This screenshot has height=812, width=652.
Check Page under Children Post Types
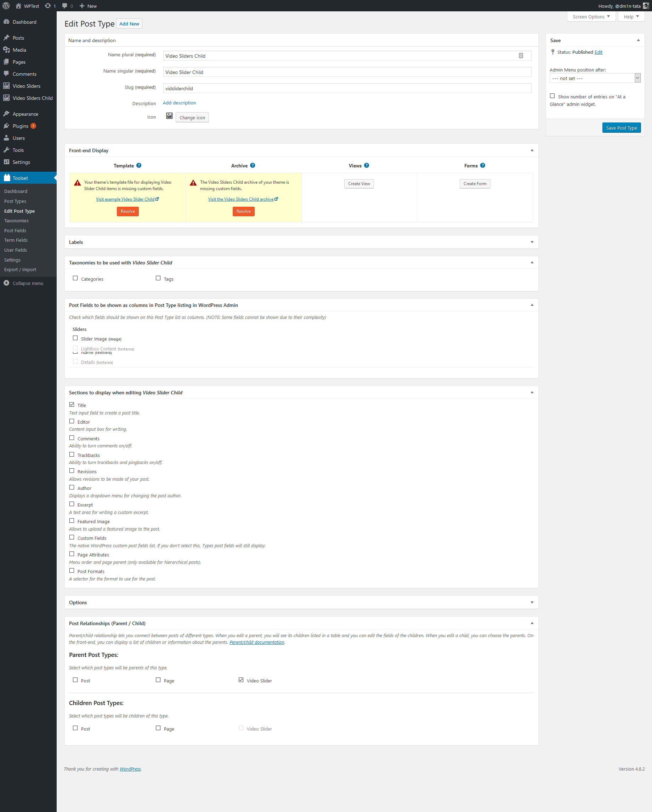158,728
